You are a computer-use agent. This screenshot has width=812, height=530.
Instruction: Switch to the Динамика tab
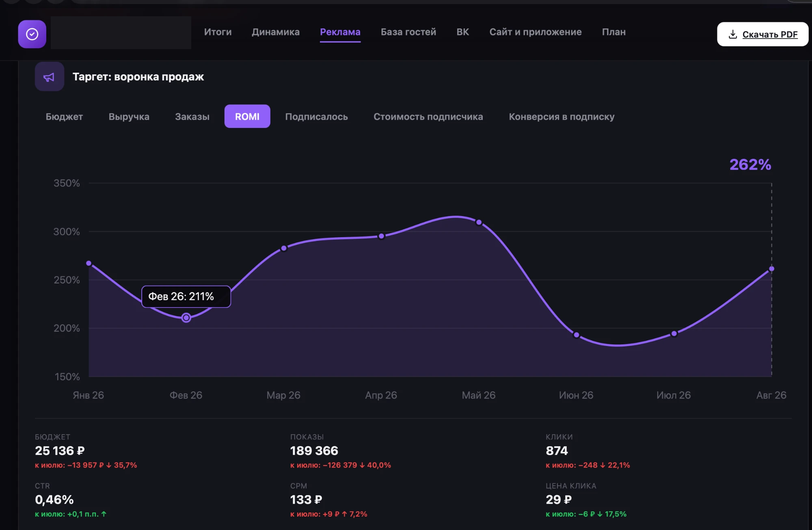pos(276,32)
